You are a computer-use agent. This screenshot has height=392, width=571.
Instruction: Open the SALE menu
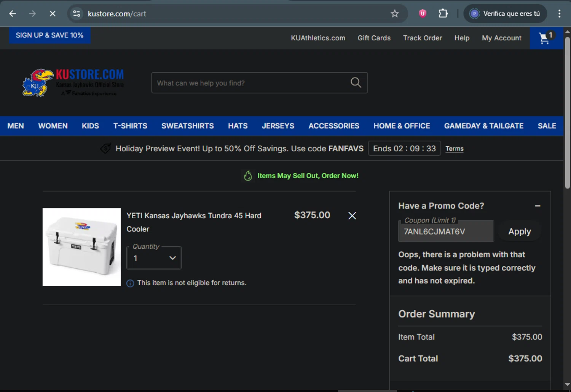pos(547,126)
